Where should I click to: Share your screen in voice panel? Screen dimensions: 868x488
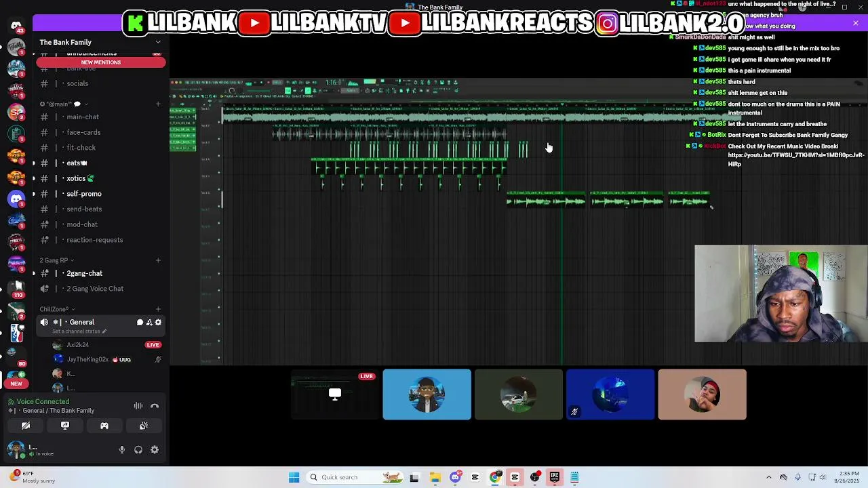click(x=65, y=426)
